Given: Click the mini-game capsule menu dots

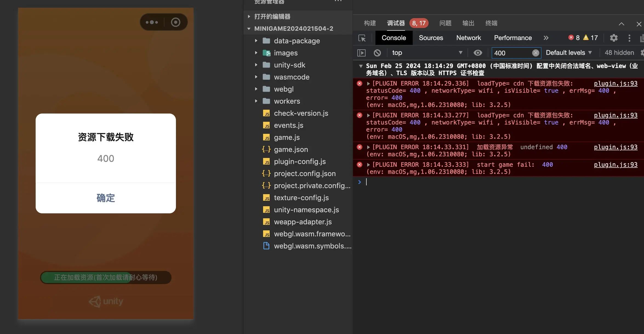Looking at the screenshot, I should [x=152, y=22].
